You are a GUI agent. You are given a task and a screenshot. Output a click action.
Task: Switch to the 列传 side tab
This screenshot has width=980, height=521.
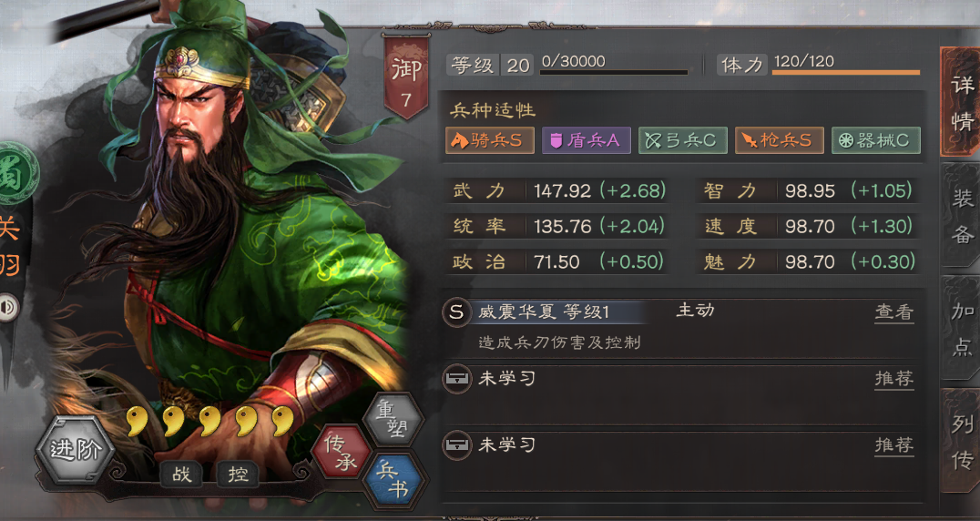pyautogui.click(x=961, y=441)
